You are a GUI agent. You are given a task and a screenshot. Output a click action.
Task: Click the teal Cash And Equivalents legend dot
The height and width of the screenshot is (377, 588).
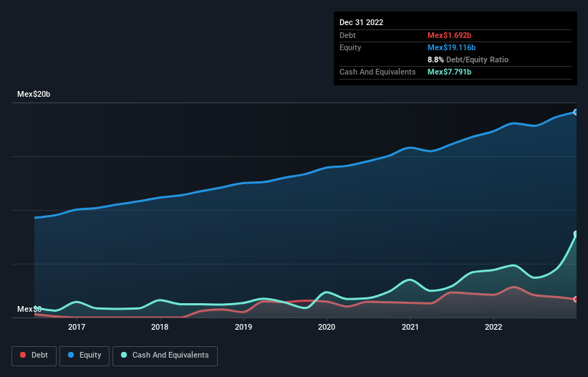(124, 355)
